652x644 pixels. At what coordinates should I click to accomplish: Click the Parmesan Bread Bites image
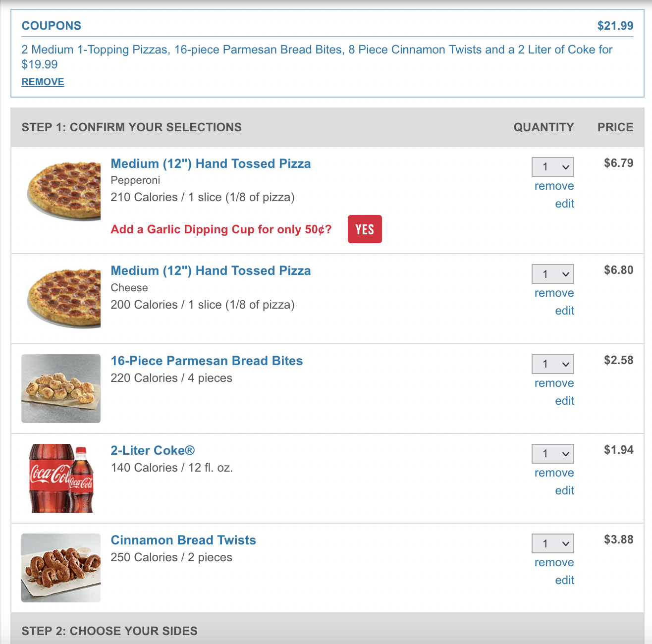tap(61, 388)
